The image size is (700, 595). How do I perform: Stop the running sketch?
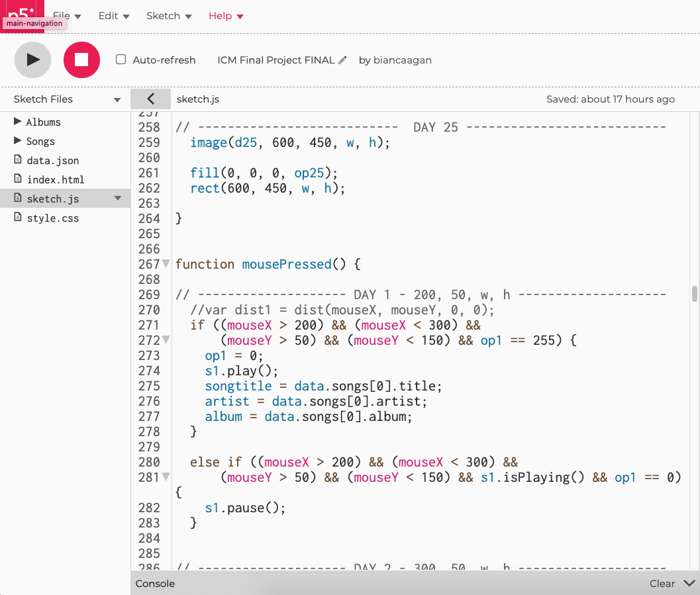[81, 60]
